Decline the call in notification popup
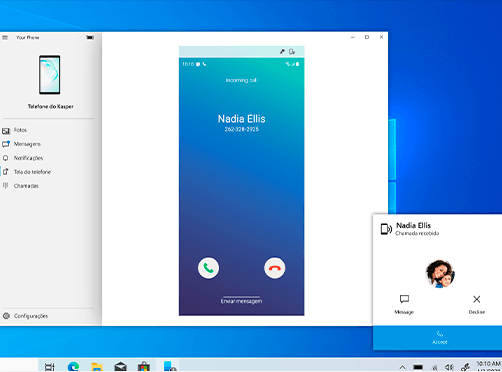This screenshot has height=372, width=502. (x=477, y=304)
